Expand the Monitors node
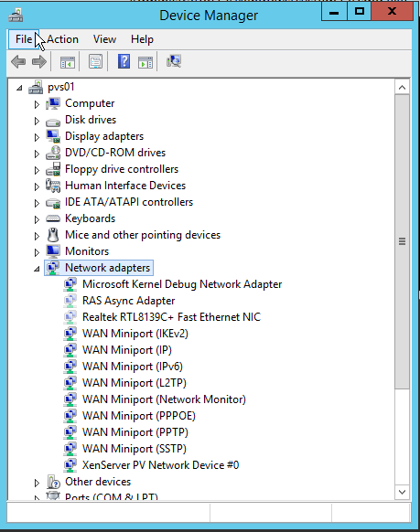Viewport: 420px width, 532px height. click(37, 252)
